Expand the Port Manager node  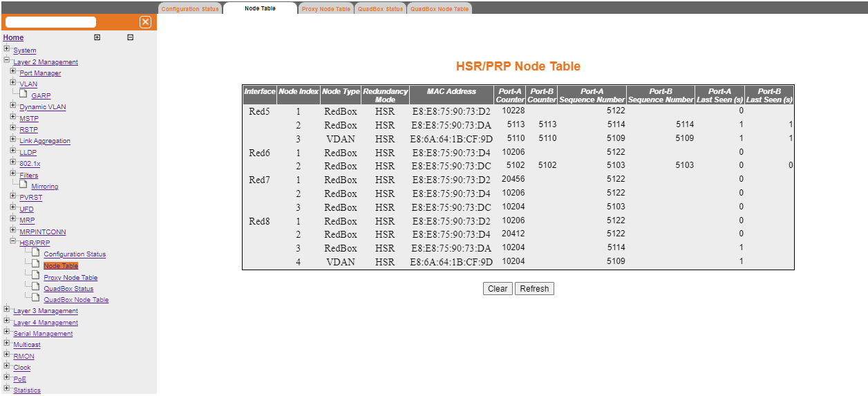pyautogui.click(x=12, y=72)
